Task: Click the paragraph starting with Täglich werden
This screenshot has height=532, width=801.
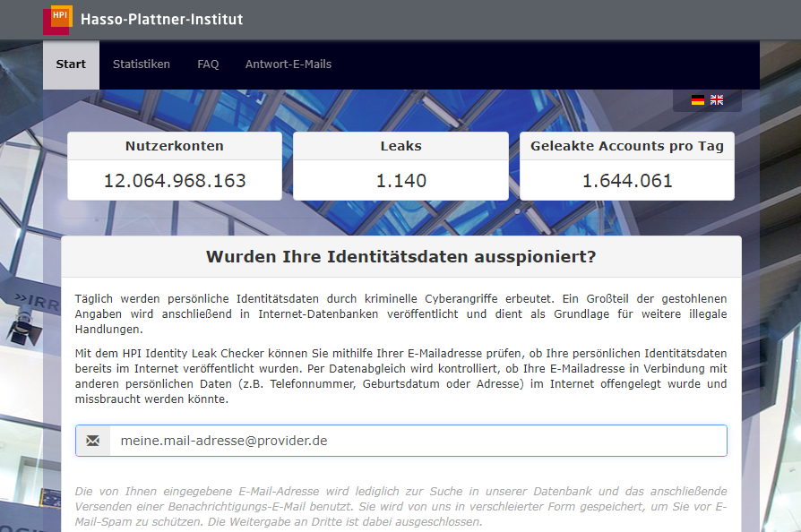Action: click(x=400, y=313)
